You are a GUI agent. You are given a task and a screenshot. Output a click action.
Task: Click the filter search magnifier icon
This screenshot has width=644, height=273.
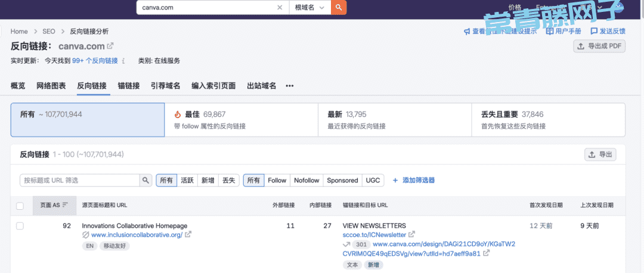pyautogui.click(x=145, y=180)
